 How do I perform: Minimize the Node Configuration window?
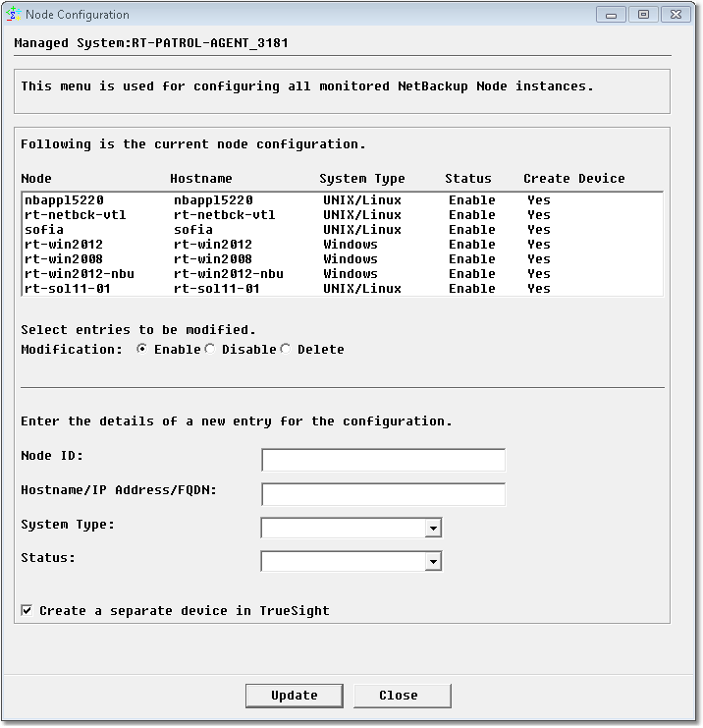[x=612, y=15]
